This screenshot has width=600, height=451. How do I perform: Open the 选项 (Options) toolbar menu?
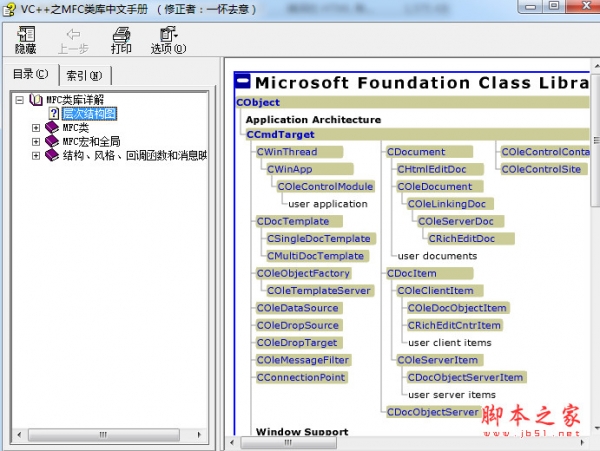(168, 40)
